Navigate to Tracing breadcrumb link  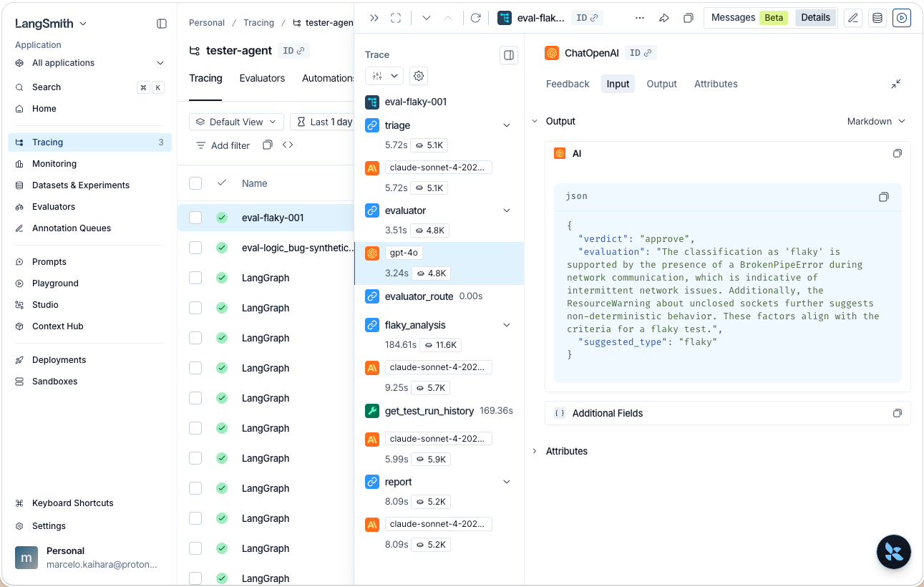pyautogui.click(x=258, y=23)
